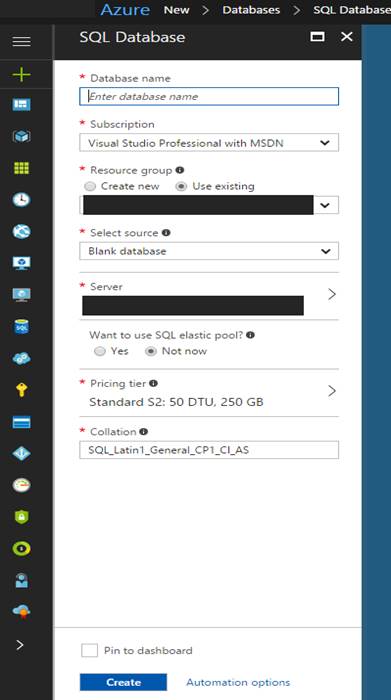
Task: Open the Dashboard icon in sidebar
Action: tap(21, 104)
